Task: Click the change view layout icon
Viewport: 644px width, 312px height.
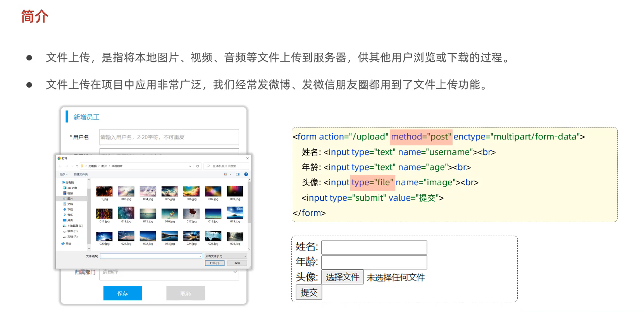Action: click(x=226, y=174)
